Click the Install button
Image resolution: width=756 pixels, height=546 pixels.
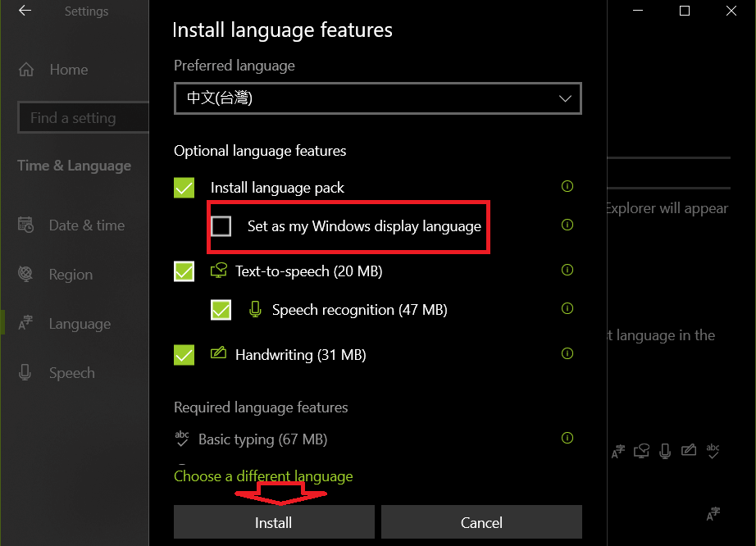(273, 522)
